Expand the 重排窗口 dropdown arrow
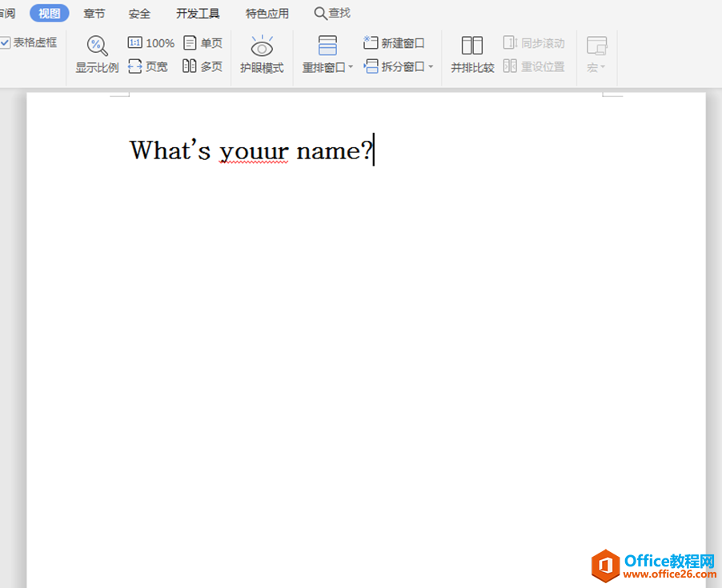 [x=351, y=67]
